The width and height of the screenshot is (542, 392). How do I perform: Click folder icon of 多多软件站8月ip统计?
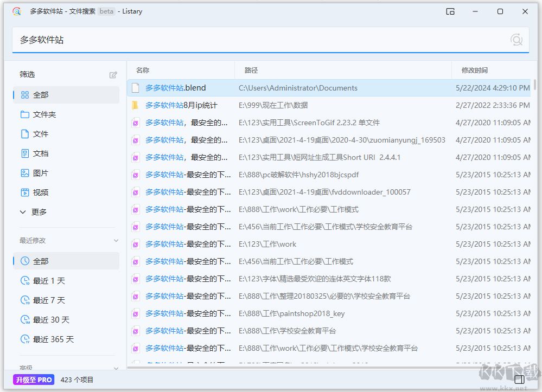[136, 105]
